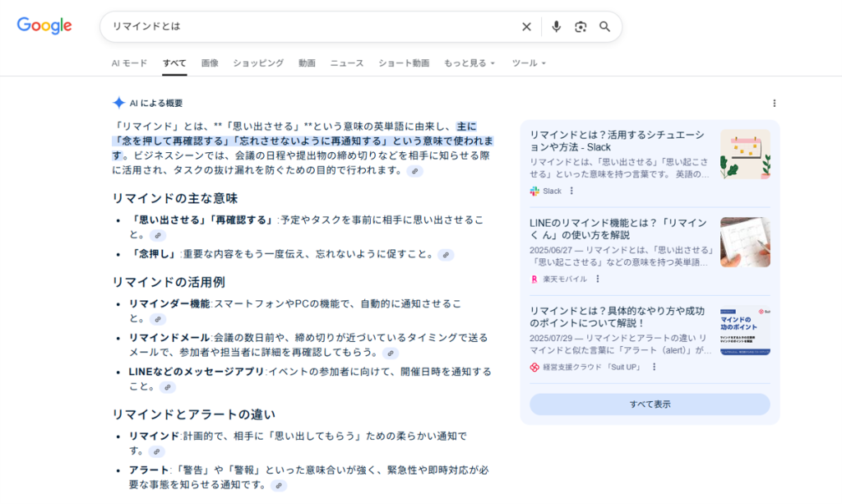The image size is (842, 504).
Task: Open Slack article on リマインド situations
Action: (617, 141)
